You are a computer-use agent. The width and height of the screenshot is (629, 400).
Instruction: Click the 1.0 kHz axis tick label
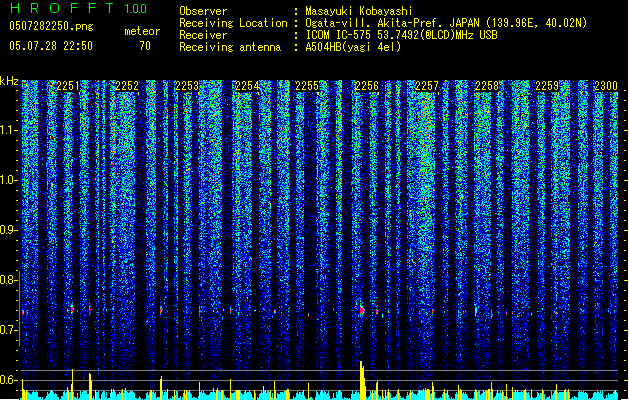pos(8,180)
